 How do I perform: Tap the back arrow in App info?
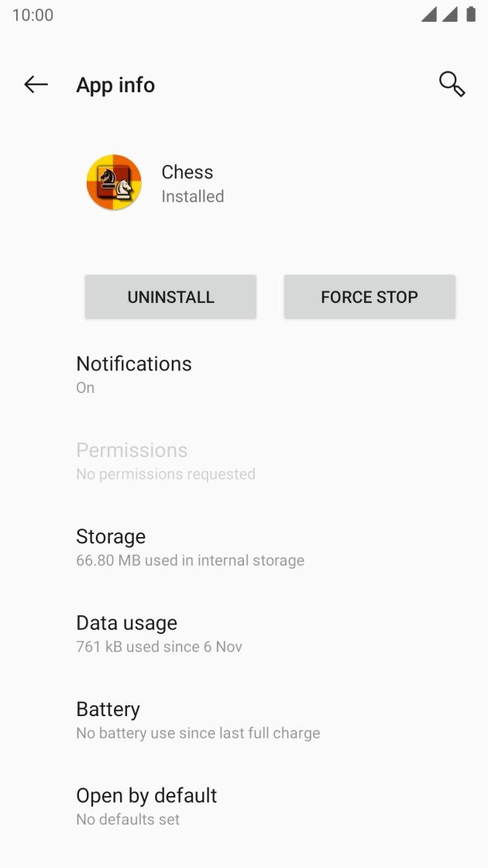point(36,84)
